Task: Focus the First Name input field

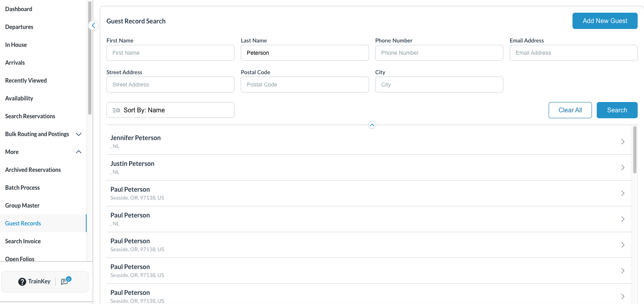Action: (x=170, y=53)
